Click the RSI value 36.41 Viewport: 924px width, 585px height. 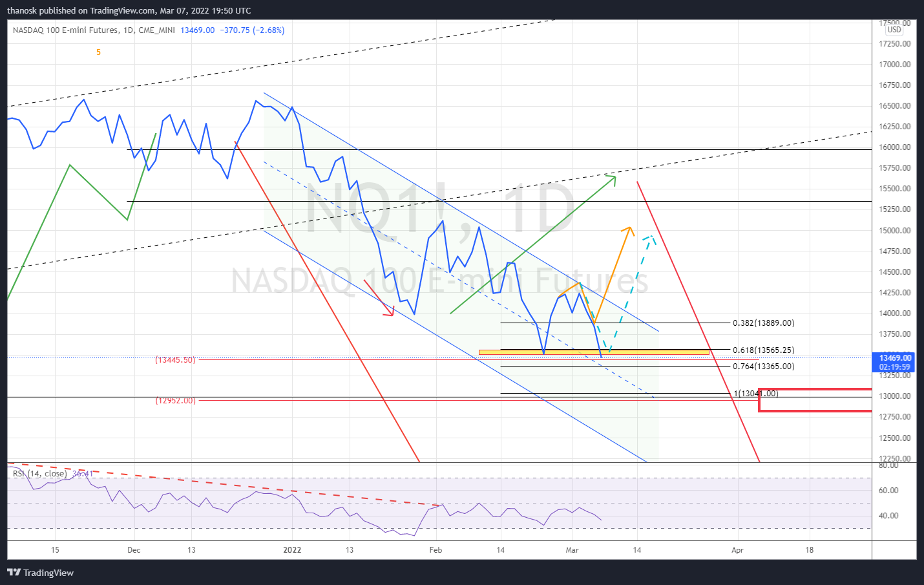[82, 474]
